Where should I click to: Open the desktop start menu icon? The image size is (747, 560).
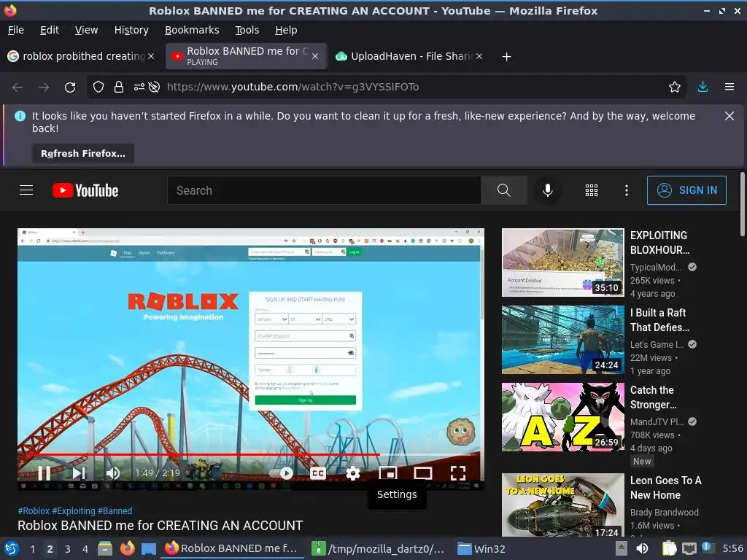pos(12,548)
